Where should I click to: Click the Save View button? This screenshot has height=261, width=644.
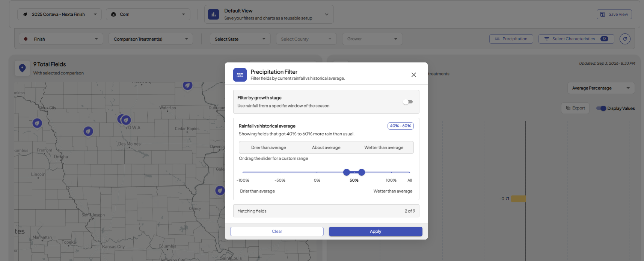coord(614,14)
